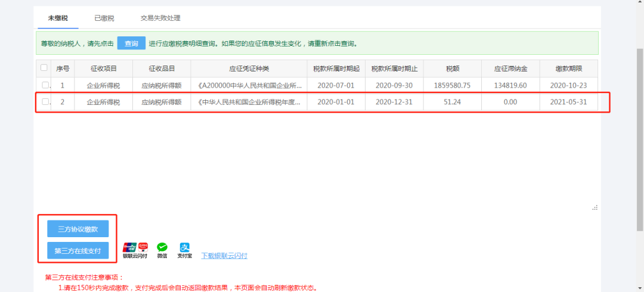Click the 税额 column header

coord(453,69)
